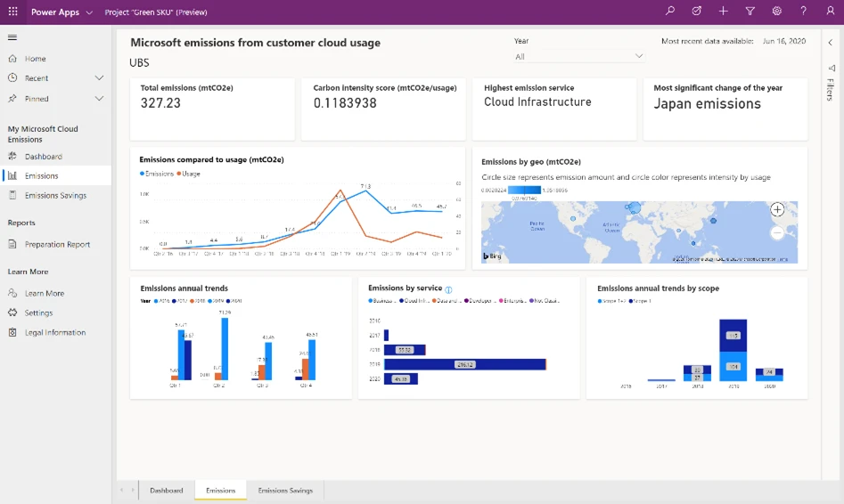Viewport: 844px width, 504px height.
Task: Click the search magnifier icon in header
Action: coord(669,11)
